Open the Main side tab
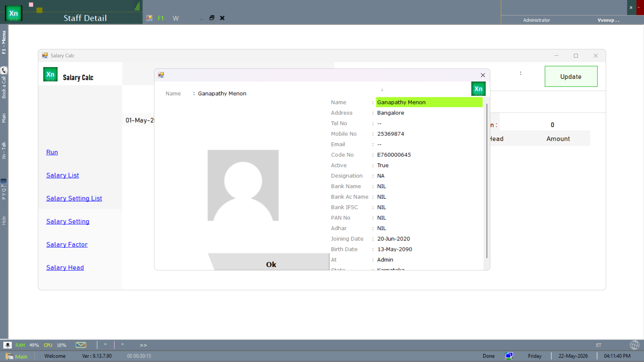644x362 pixels. tap(4, 118)
